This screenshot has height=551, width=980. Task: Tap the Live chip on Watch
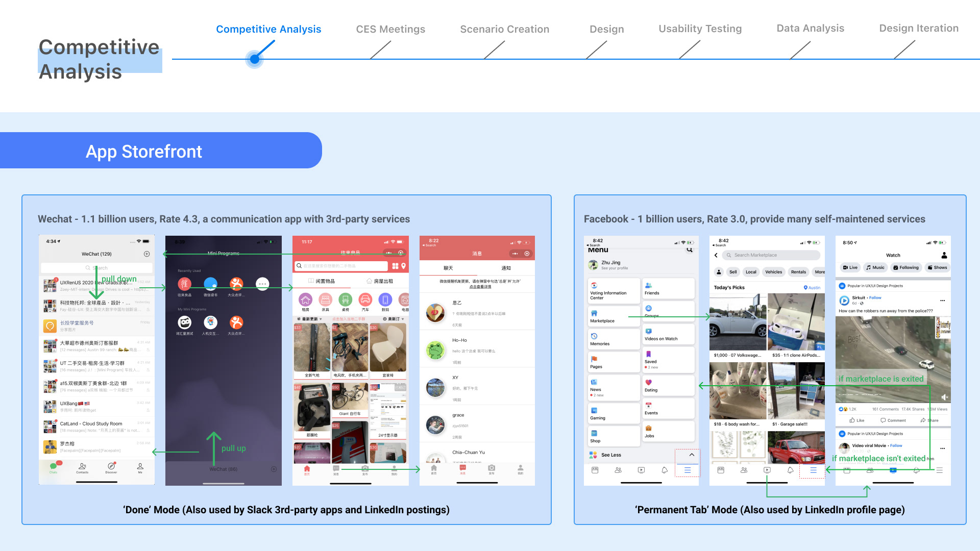850,267
